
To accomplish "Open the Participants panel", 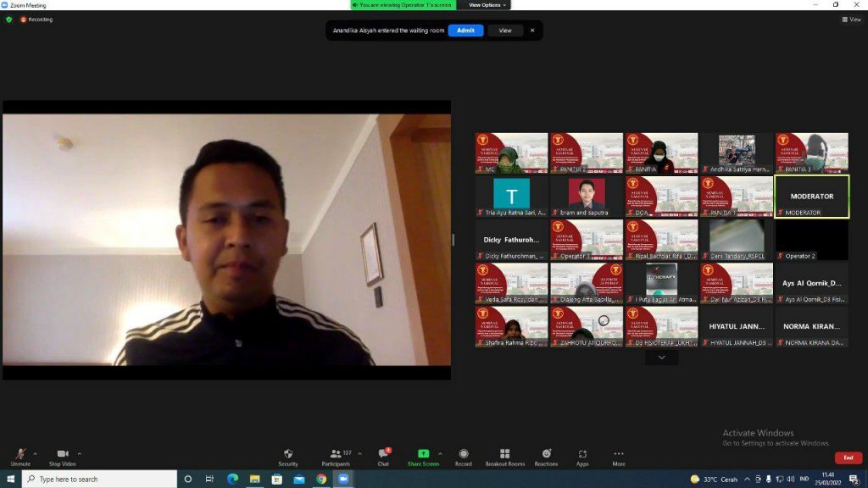I will 336,457.
